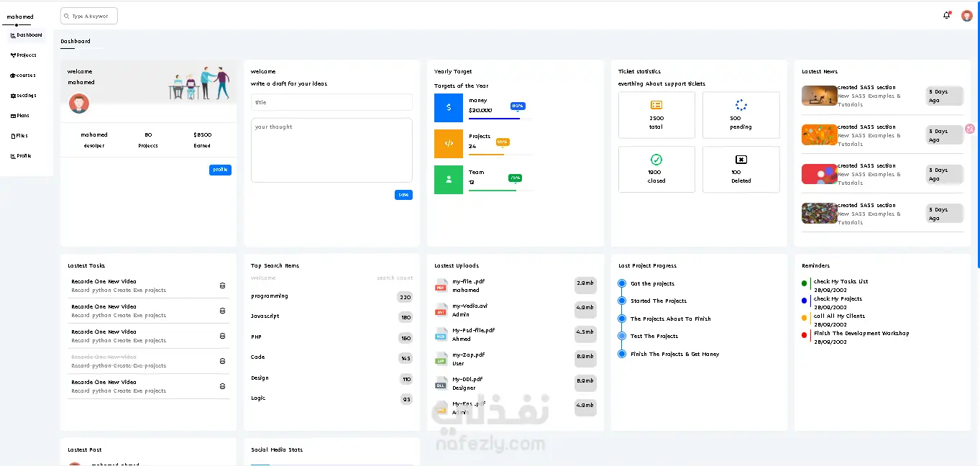Select the pending tickets spinner icon

[741, 105]
